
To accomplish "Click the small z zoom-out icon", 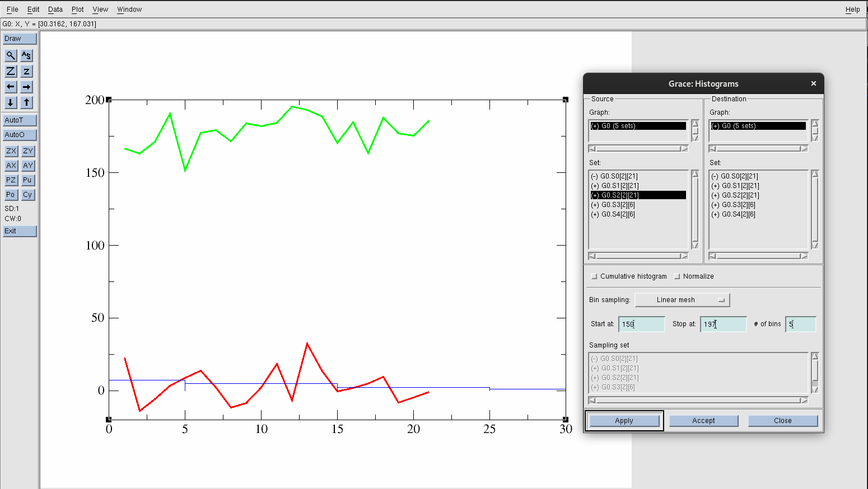I will coord(26,71).
